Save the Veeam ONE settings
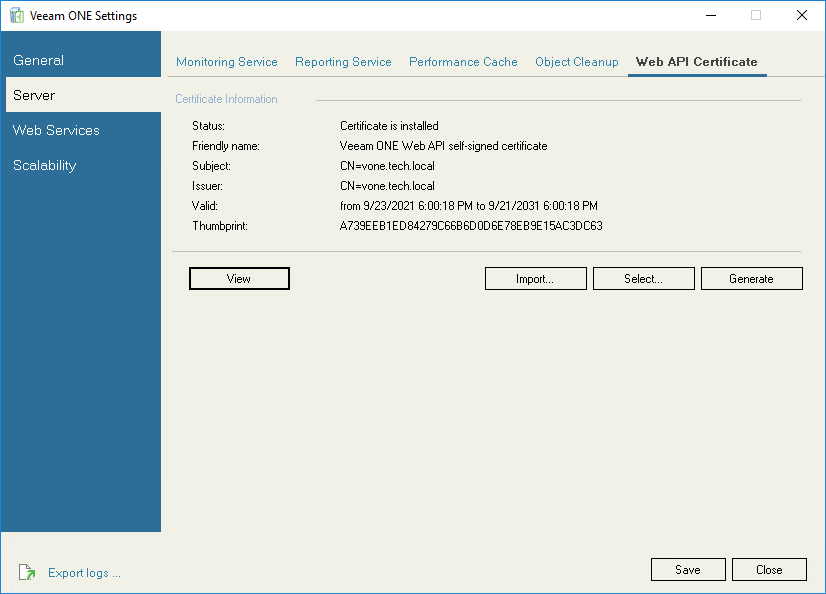Screen dimensions: 826x594 tap(688, 569)
